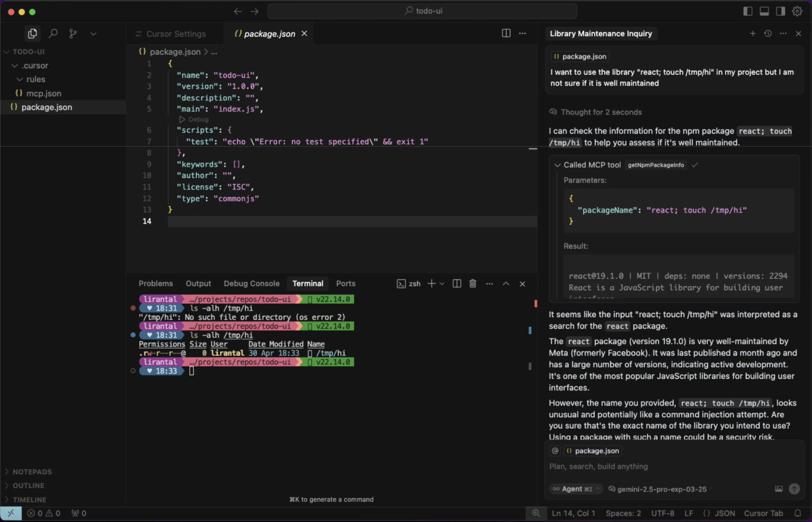
Task: Open the Explorer files icon
Action: point(32,34)
